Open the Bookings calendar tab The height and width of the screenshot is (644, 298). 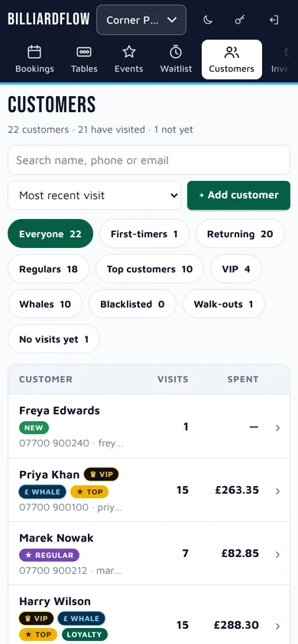[x=34, y=60]
